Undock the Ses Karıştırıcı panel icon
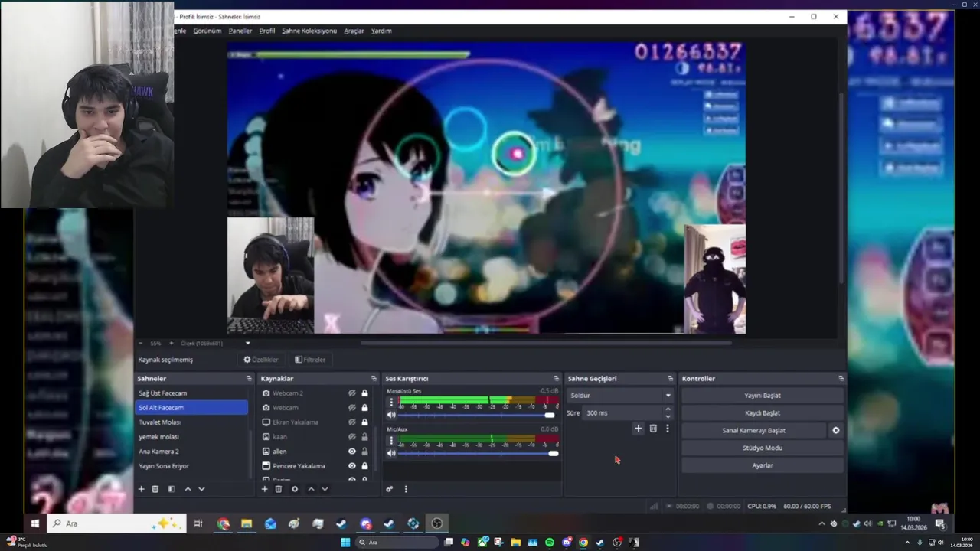980x551 pixels. (x=556, y=378)
